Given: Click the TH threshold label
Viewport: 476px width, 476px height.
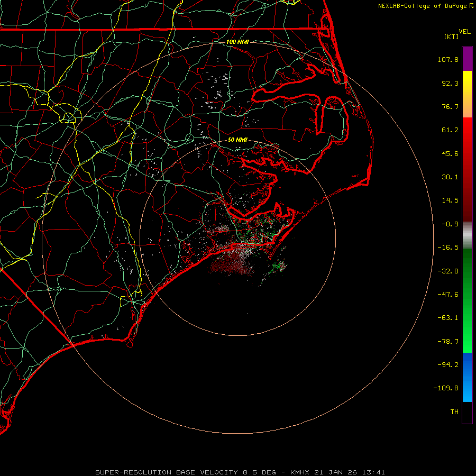Looking at the screenshot, I should pos(454,412).
